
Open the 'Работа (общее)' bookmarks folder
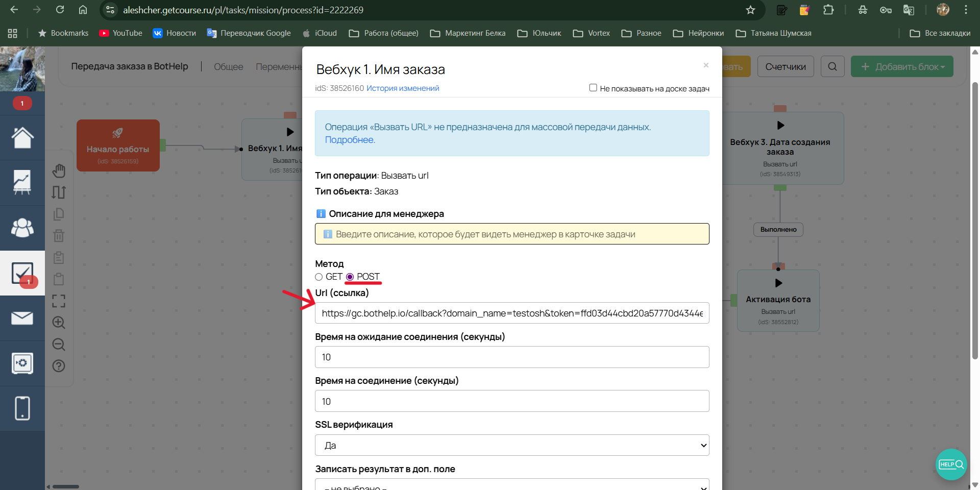click(384, 33)
